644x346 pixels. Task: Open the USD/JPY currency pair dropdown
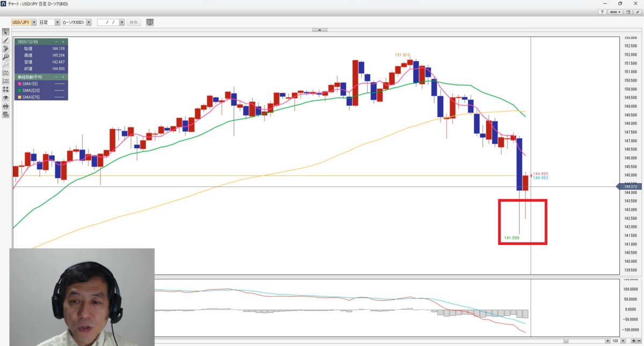point(34,23)
